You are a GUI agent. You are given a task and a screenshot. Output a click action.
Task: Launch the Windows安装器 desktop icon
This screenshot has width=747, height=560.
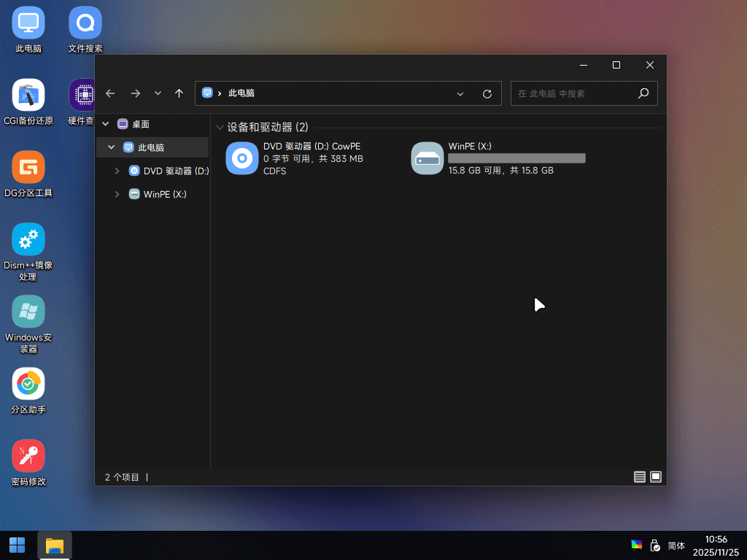pos(28,324)
